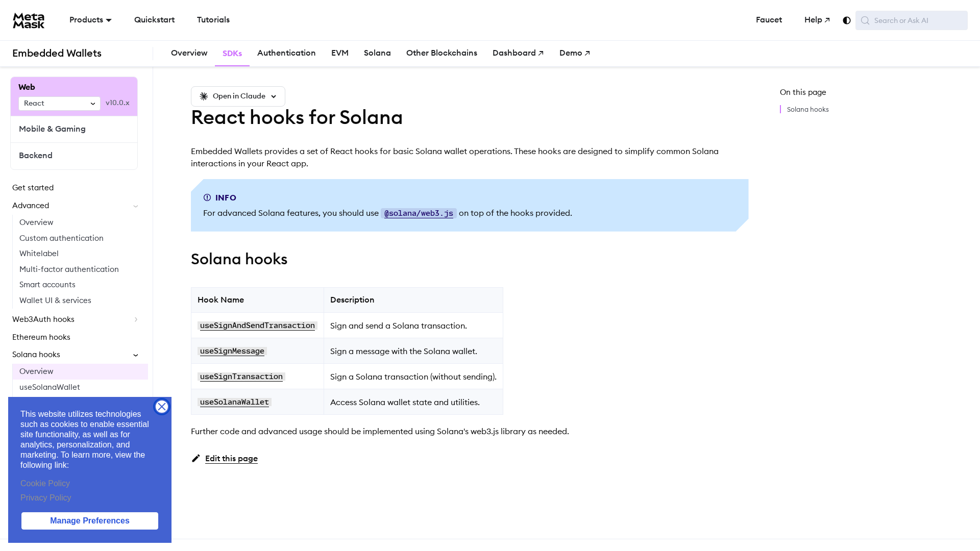
Task: Click the "Solana hooks" section heading
Action: 239,259
